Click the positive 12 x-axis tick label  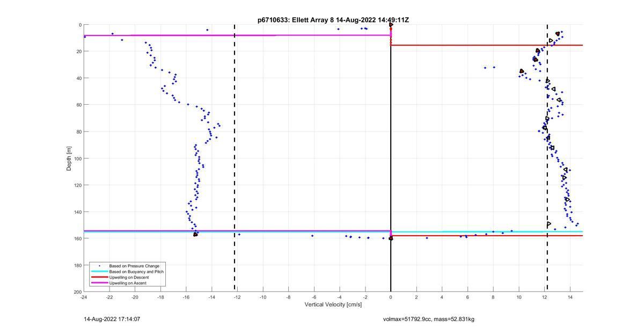click(544, 297)
